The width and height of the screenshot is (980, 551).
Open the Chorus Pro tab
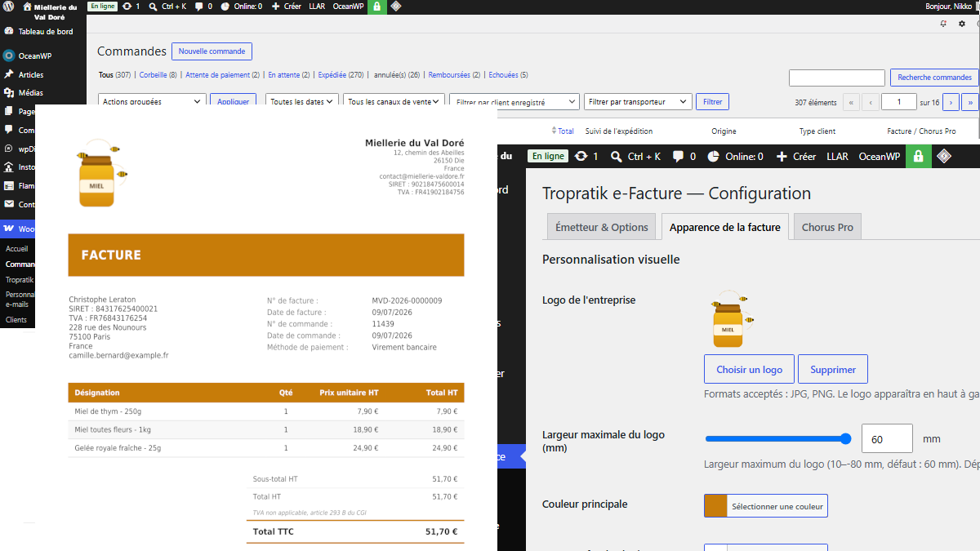click(x=827, y=227)
